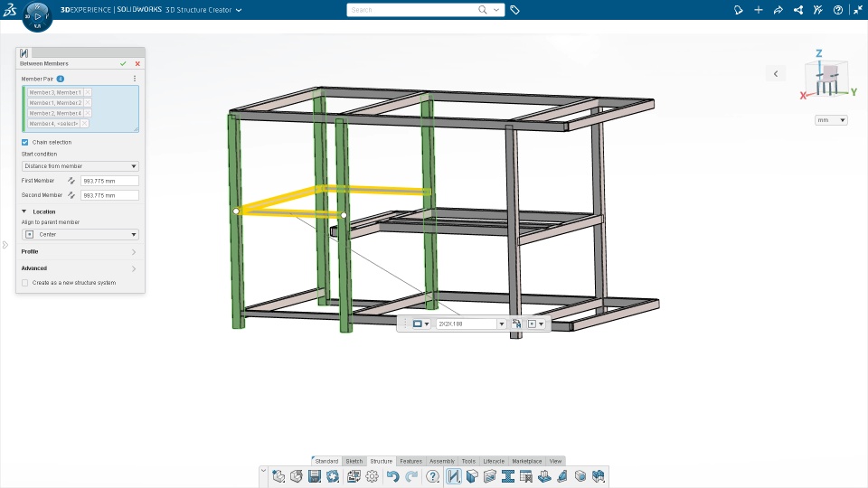Click the tag icon beside search bar
The width and height of the screenshot is (868, 488).
(514, 10)
